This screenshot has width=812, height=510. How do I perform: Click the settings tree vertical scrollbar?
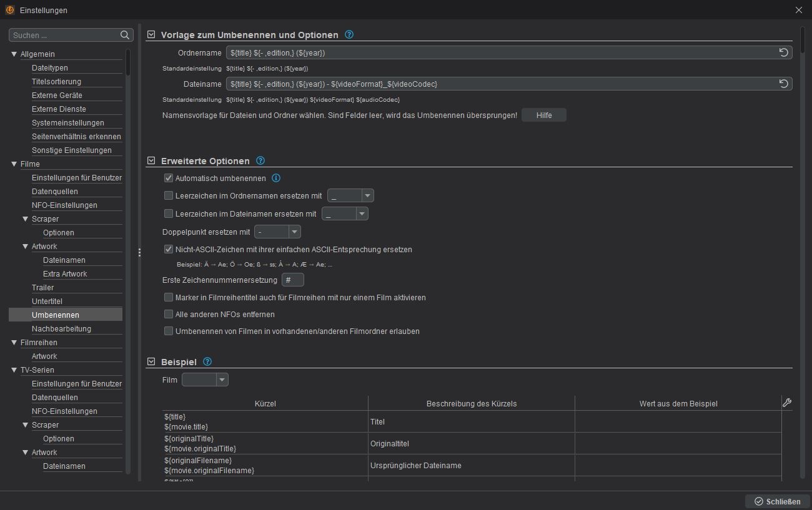(x=128, y=62)
